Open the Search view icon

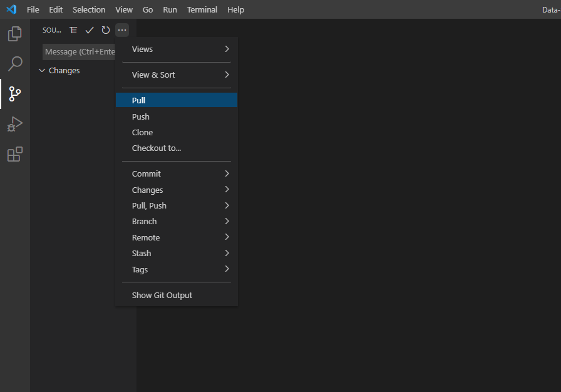click(x=14, y=64)
